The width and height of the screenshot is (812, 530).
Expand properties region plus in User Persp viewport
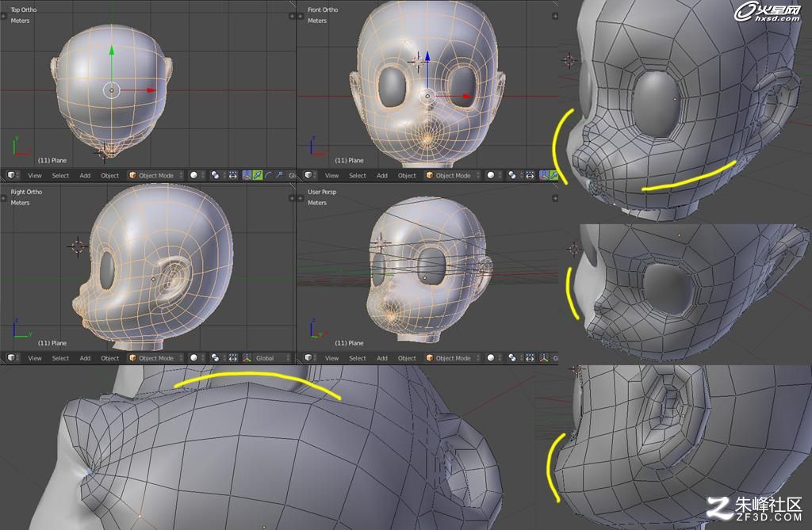tap(554, 198)
